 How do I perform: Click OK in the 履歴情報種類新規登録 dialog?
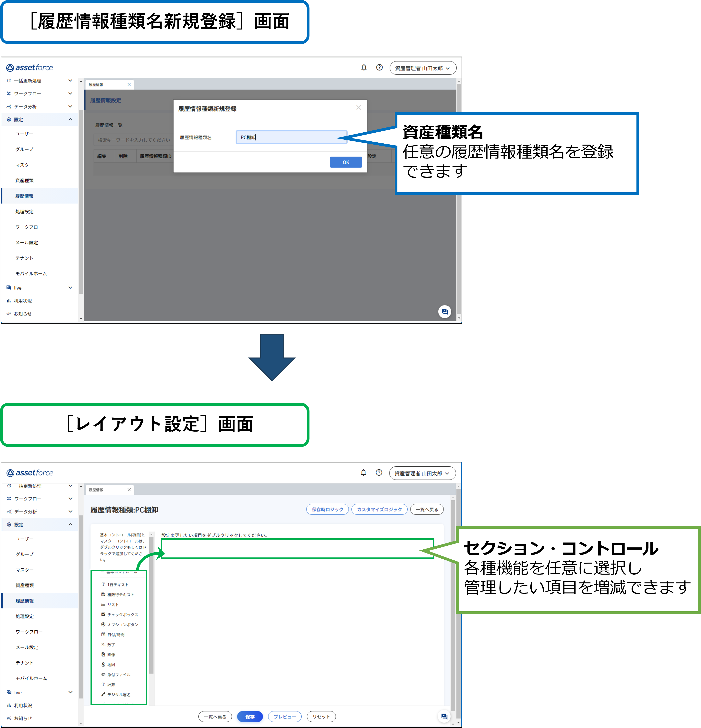(346, 162)
